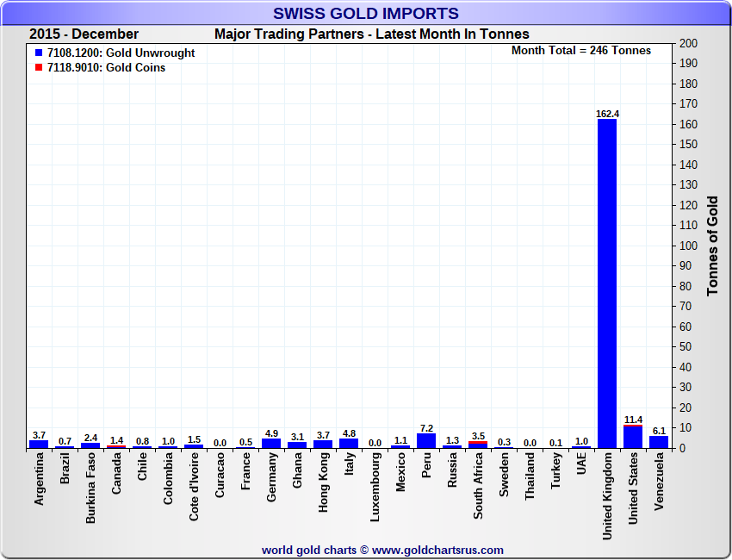Select the South Africa axis label
This screenshot has height=560, width=732.
click(478, 488)
